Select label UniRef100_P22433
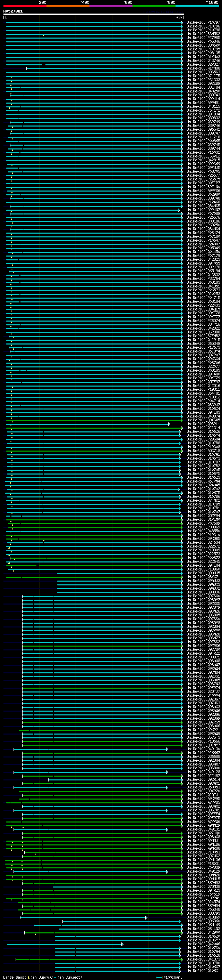Image resolution: width=222 pixels, height=980 pixels. 203,305
